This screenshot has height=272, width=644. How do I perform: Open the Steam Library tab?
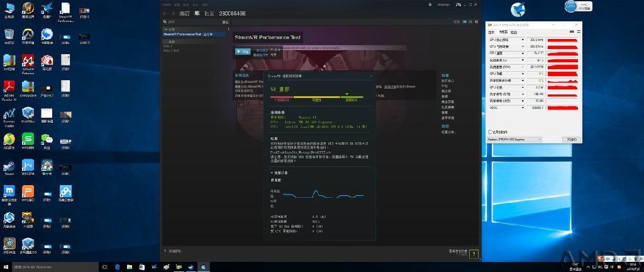(x=197, y=14)
